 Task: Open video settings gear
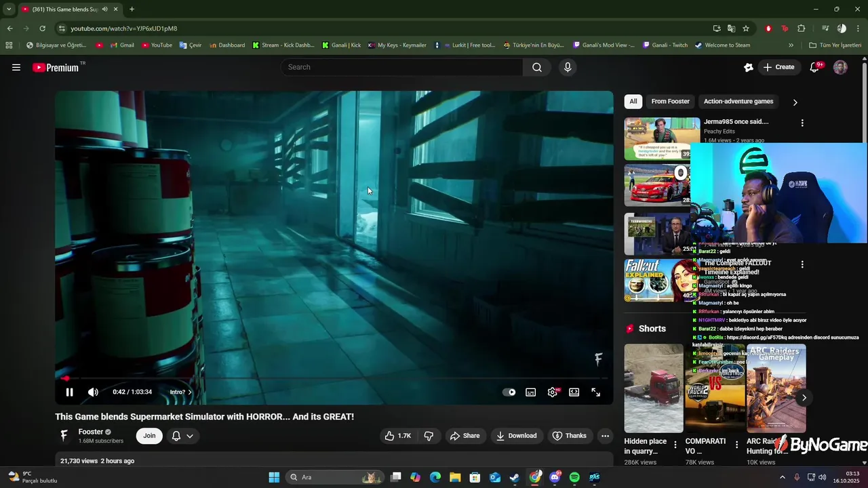pyautogui.click(x=553, y=392)
